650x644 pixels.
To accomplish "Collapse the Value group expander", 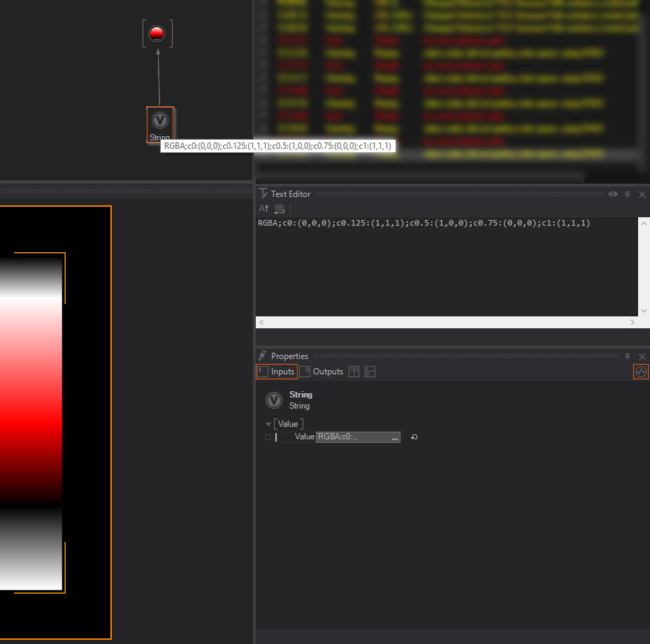I will click(x=268, y=424).
